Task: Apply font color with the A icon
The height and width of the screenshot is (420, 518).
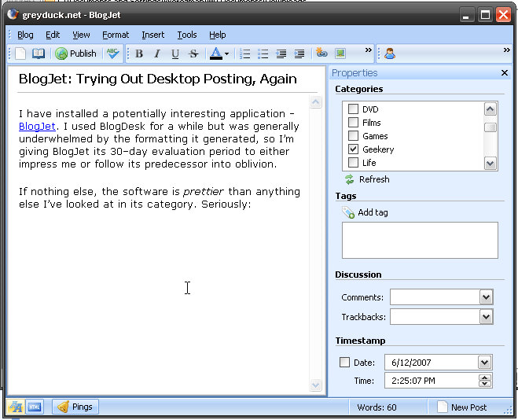Action: [x=216, y=53]
